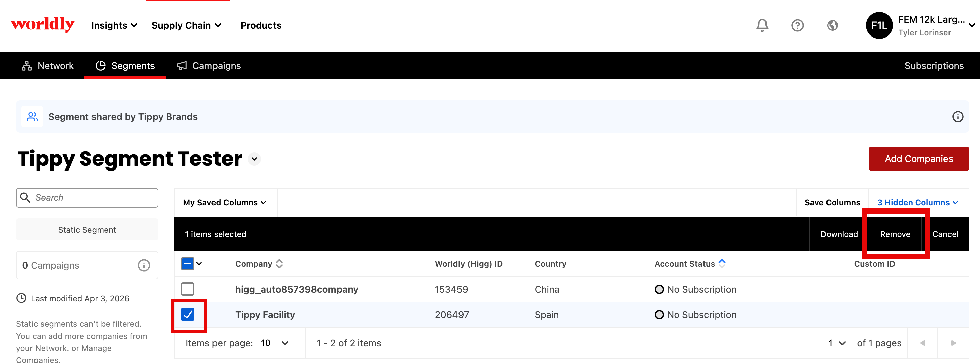Image resolution: width=980 pixels, height=363 pixels.
Task: Open My Saved Columns dropdown
Action: [225, 203]
